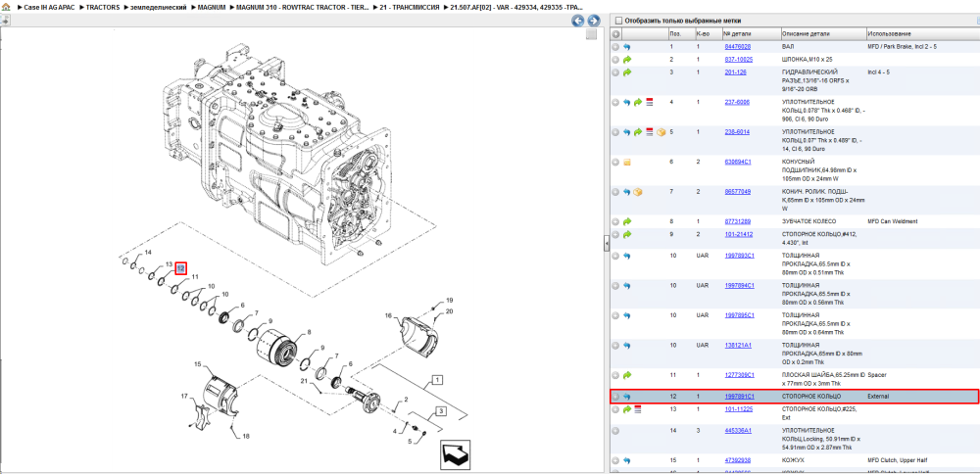980x474 pixels.
Task: Click the small square button atop the diagram
Action: click(x=591, y=35)
